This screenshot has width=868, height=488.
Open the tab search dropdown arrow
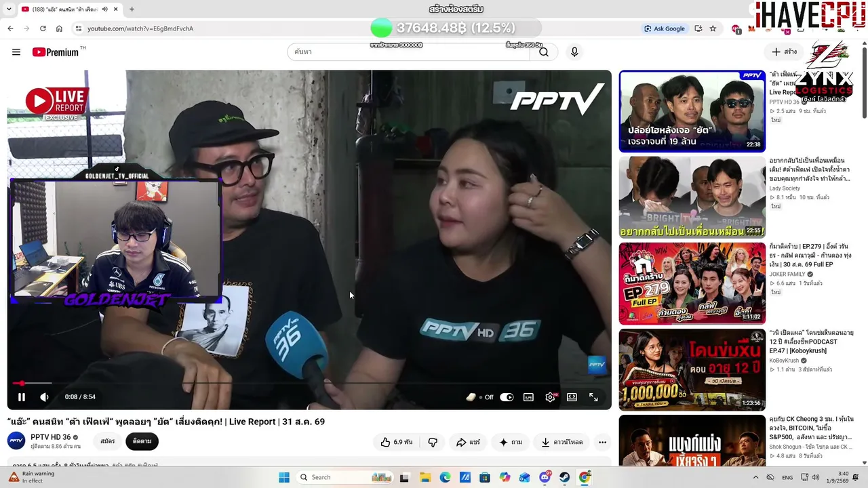(7, 9)
